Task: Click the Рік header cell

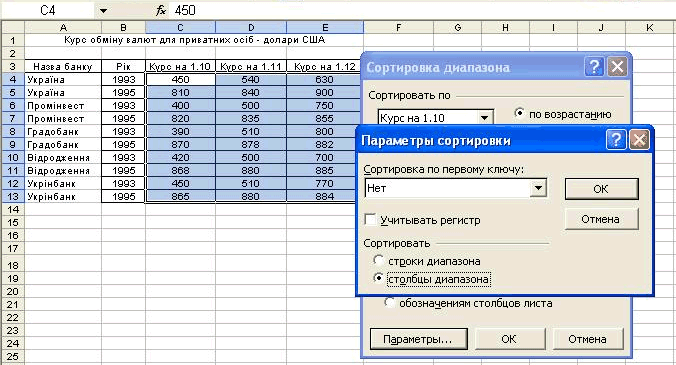Action: pos(123,67)
